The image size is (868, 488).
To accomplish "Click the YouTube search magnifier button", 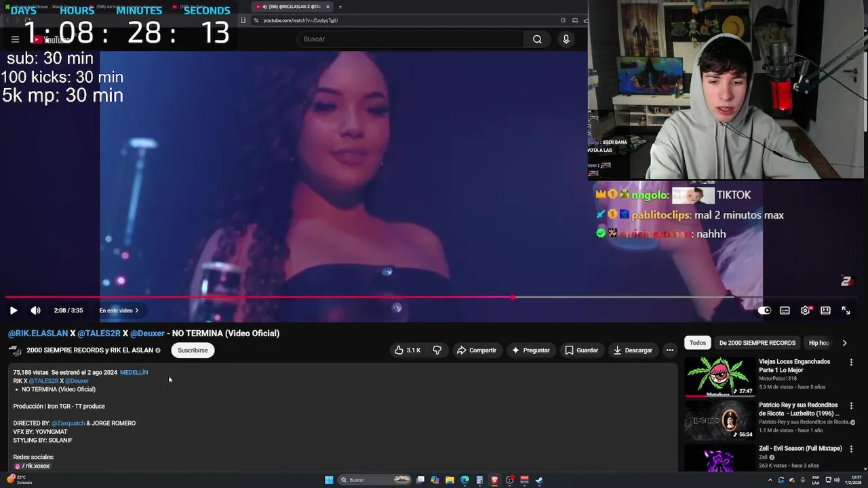I will coord(537,39).
